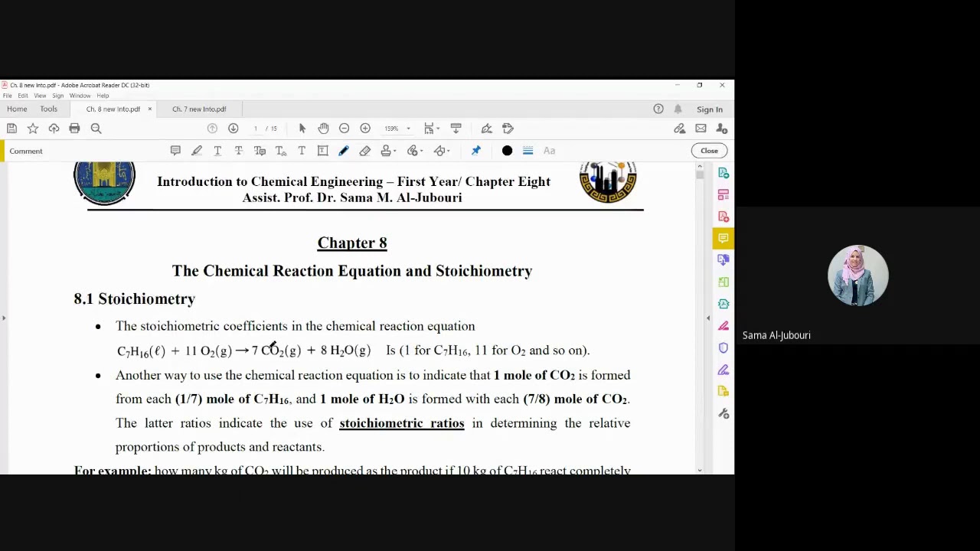980x551 pixels.
Task: Save the file with the floppy icon
Action: 11,129
